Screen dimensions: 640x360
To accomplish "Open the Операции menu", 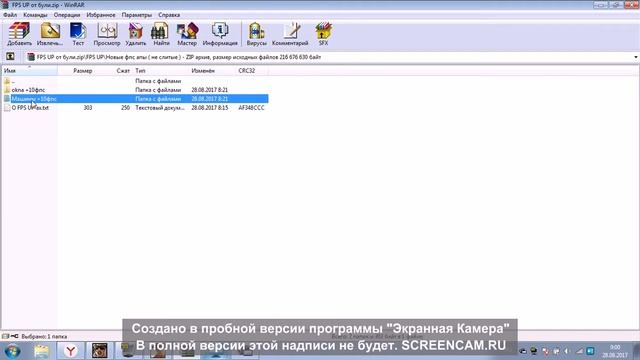I will pyautogui.click(x=67, y=15).
